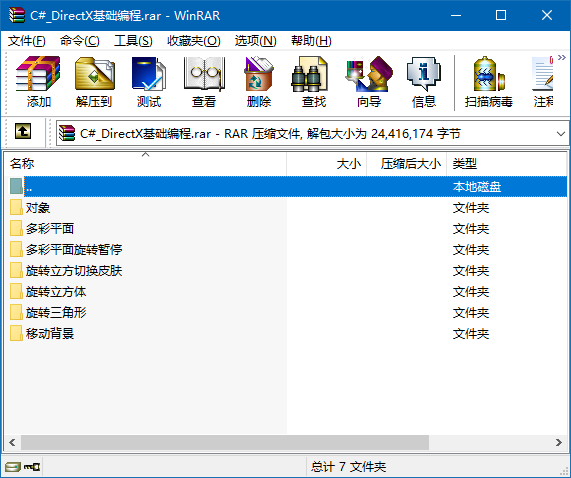Image resolution: width=571 pixels, height=478 pixels.
Task: Open the 工具(S) menu
Action: point(133,41)
